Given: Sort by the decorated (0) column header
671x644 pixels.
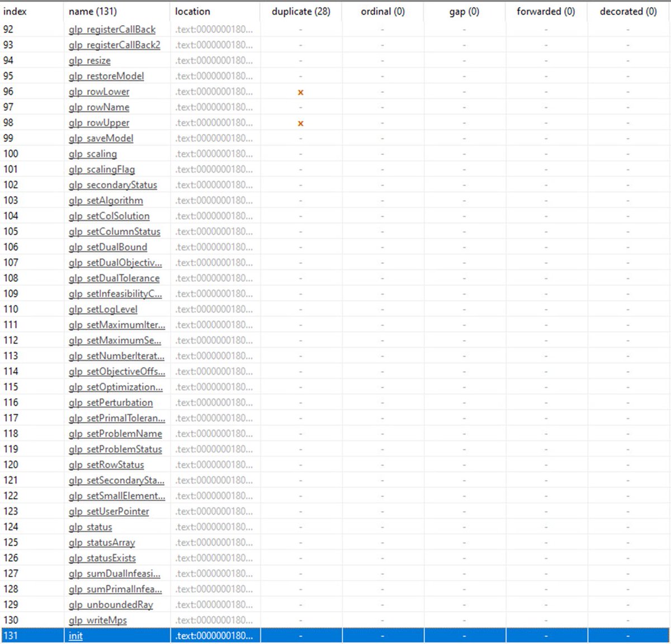Looking at the screenshot, I should pyautogui.click(x=628, y=11).
